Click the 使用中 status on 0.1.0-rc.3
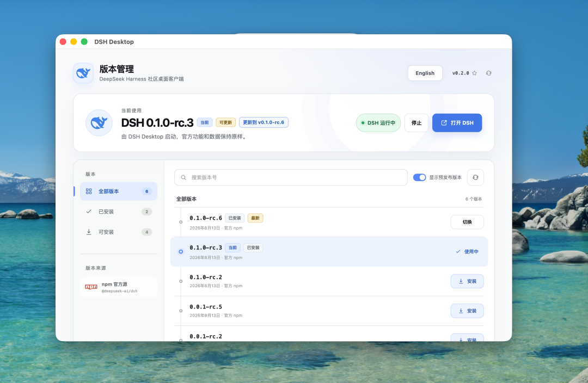The width and height of the screenshot is (588, 383). (x=467, y=251)
